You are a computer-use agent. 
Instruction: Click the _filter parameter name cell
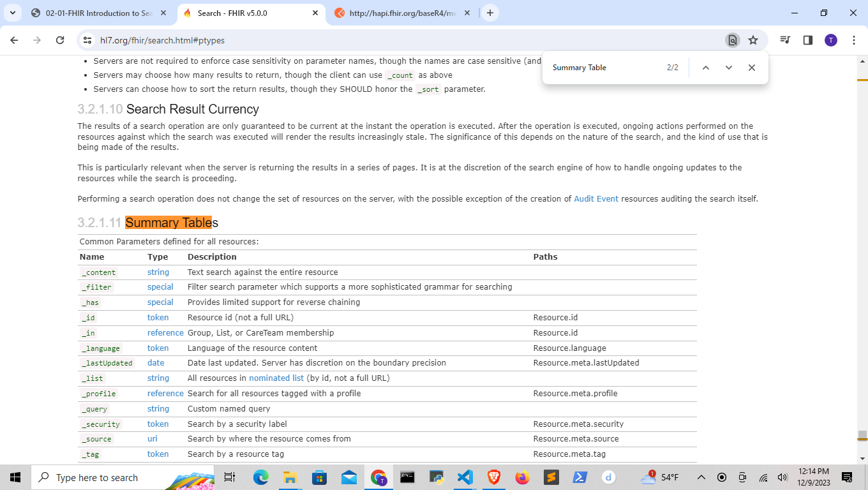pos(97,288)
